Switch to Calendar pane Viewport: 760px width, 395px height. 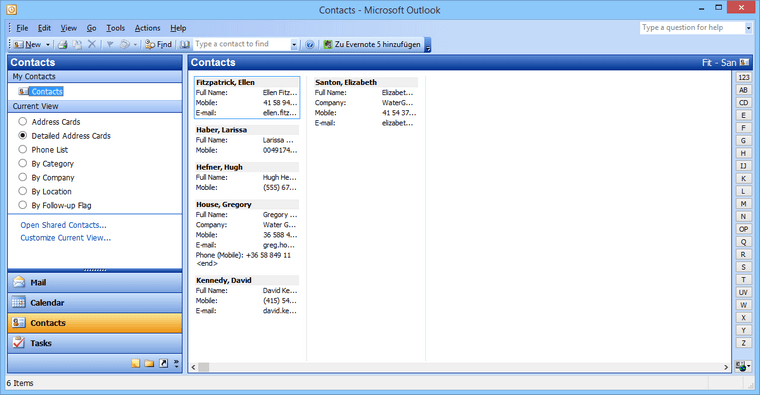click(x=95, y=303)
